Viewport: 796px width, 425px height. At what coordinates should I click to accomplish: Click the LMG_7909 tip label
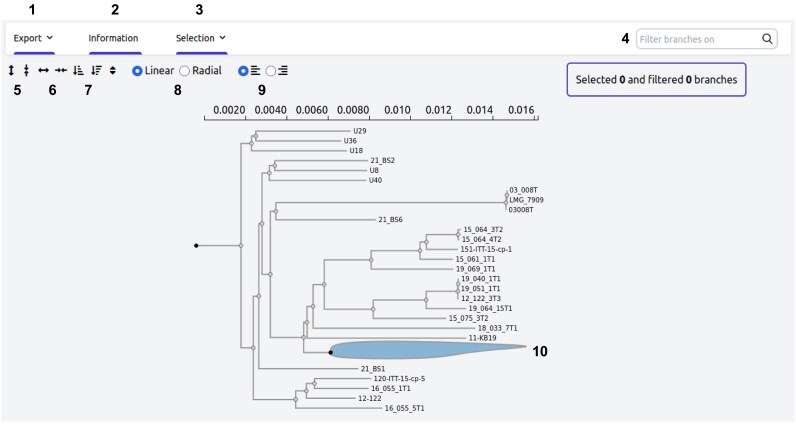(x=526, y=200)
